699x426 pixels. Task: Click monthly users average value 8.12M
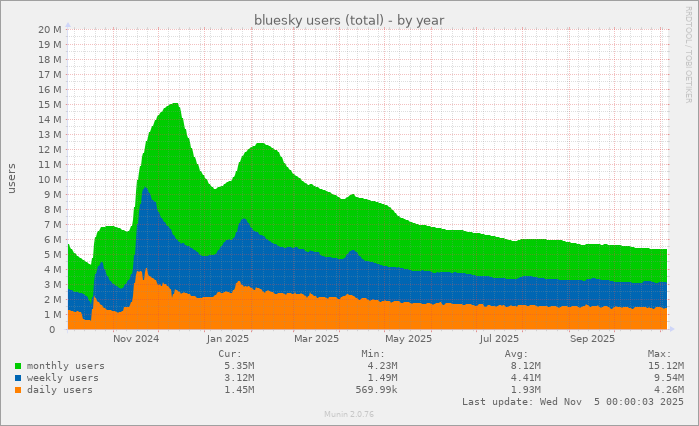(x=526, y=366)
